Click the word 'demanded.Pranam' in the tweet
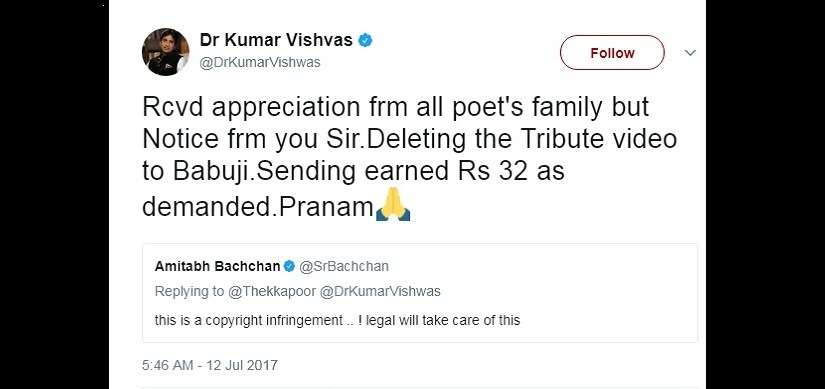 [x=258, y=207]
